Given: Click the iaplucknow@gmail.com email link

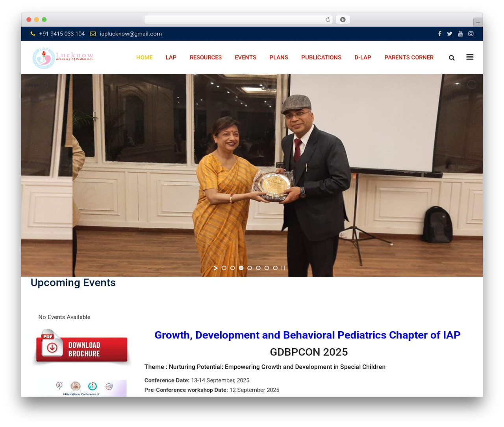Looking at the screenshot, I should click(x=131, y=34).
